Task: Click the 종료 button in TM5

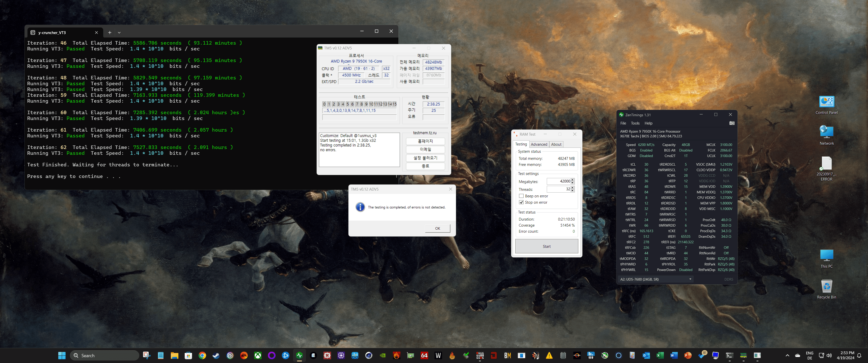Action: 425,166
